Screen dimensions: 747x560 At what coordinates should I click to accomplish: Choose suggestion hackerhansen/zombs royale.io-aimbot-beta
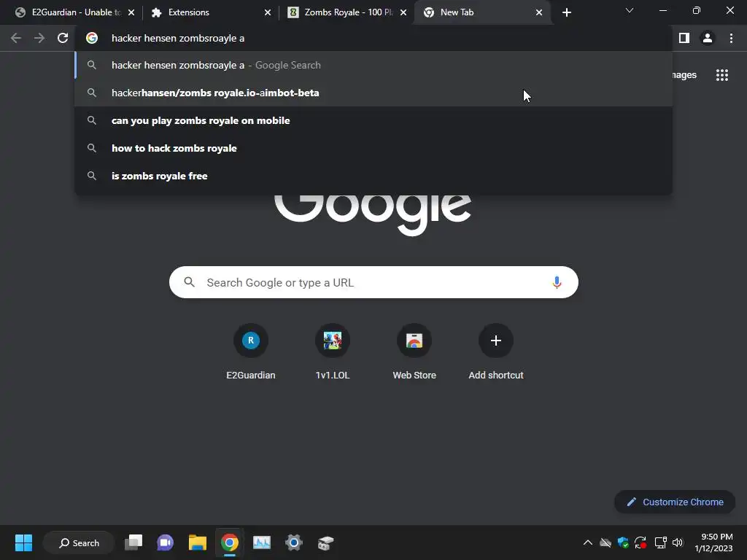tap(373, 93)
